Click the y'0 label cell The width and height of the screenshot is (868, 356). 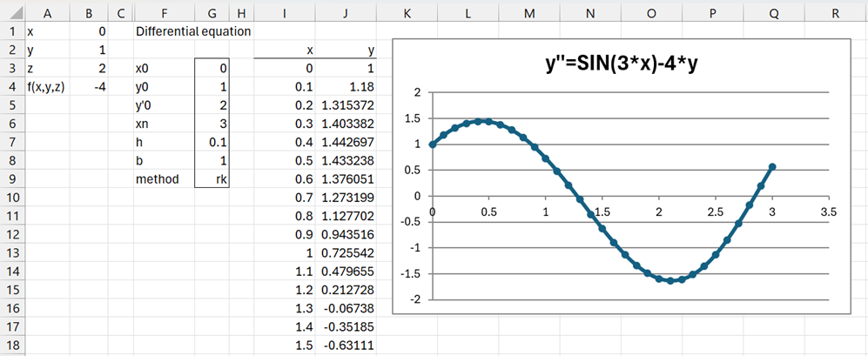(165, 105)
